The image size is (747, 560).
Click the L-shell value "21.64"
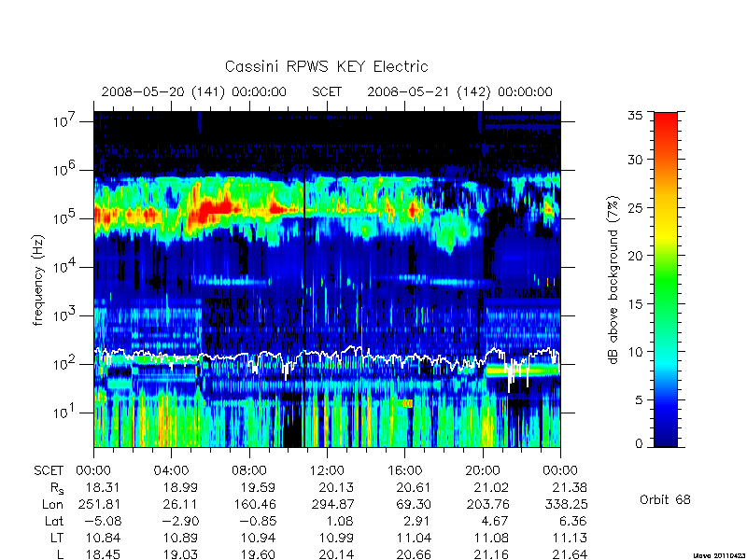point(570,553)
